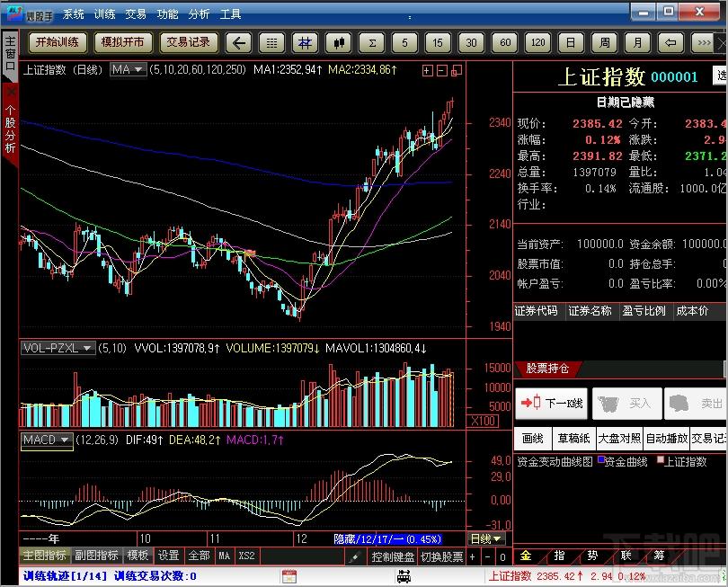Click the sigma summary toolbar icon

coord(372,43)
